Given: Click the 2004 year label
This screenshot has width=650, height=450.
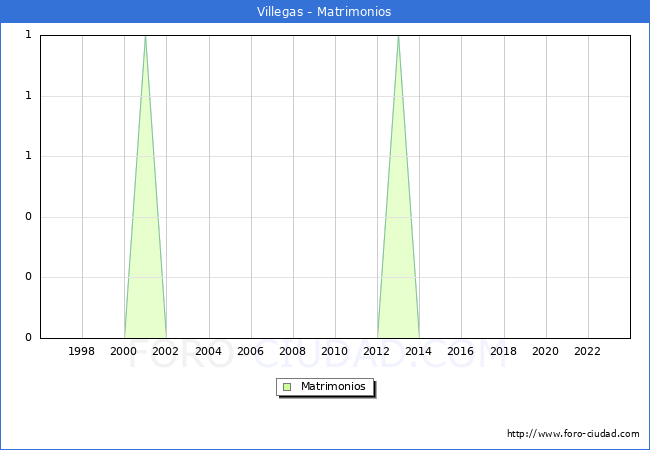Looking at the screenshot, I should (x=208, y=351).
